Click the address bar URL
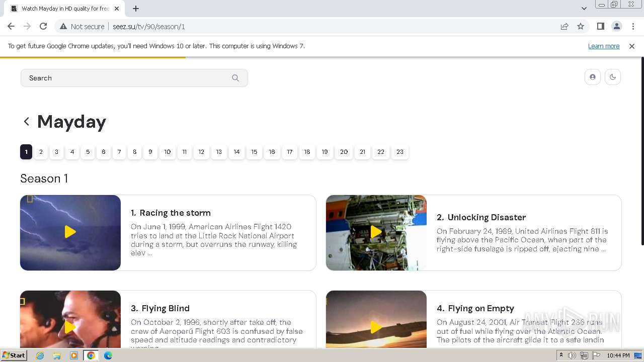 pyautogui.click(x=149, y=27)
